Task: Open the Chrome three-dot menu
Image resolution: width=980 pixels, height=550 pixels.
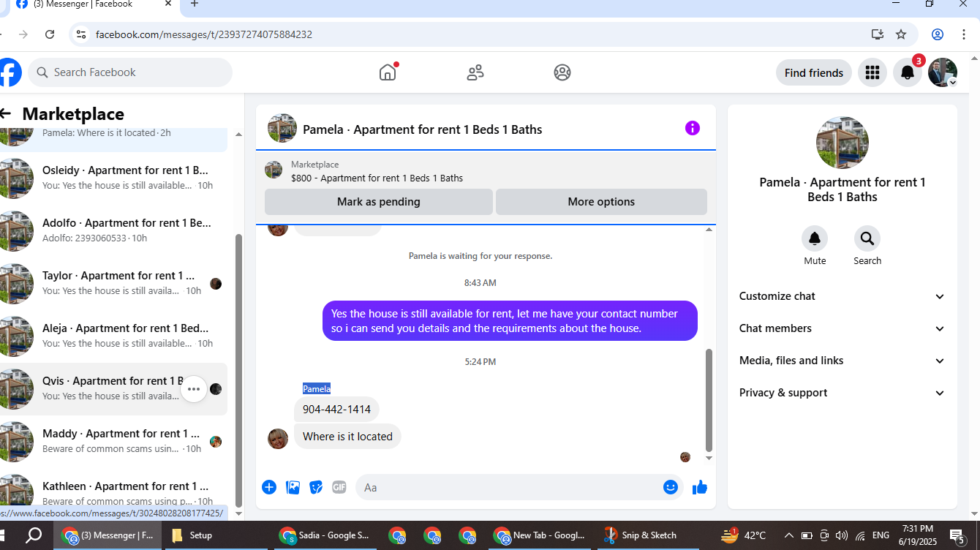Action: pyautogui.click(x=965, y=34)
